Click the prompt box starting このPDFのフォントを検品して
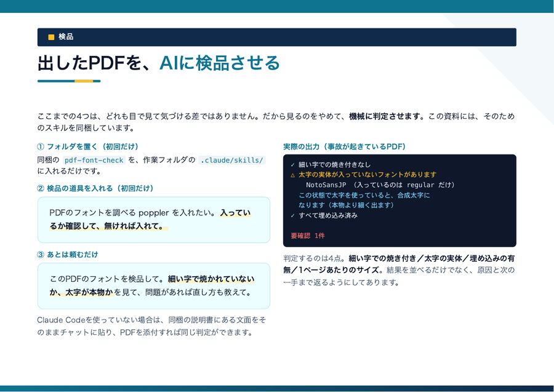 (x=154, y=286)
